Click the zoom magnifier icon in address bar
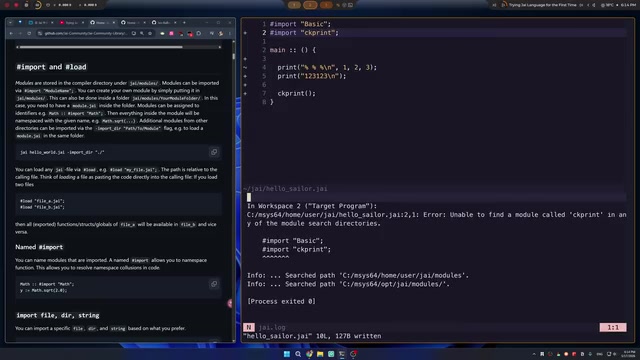640x360 pixels. (x=142, y=33)
